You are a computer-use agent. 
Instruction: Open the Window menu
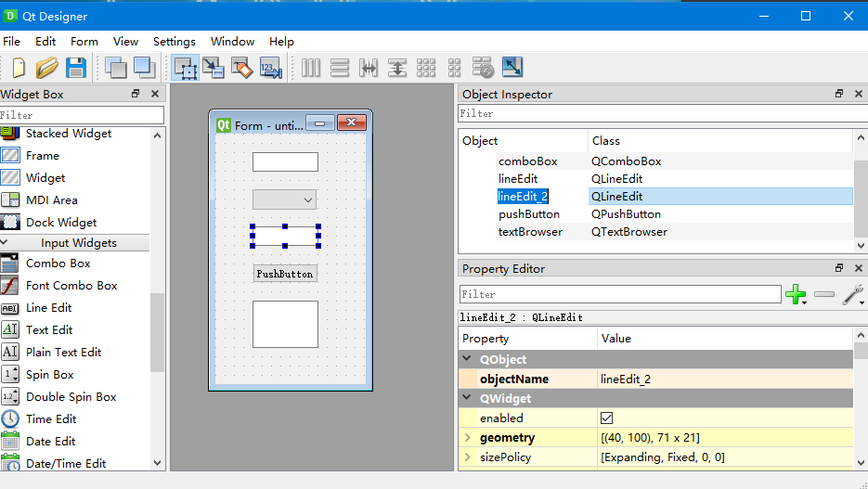232,42
